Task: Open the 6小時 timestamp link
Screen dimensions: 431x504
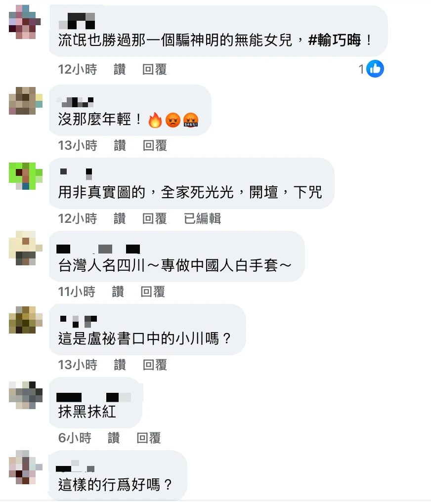Action: (x=75, y=438)
